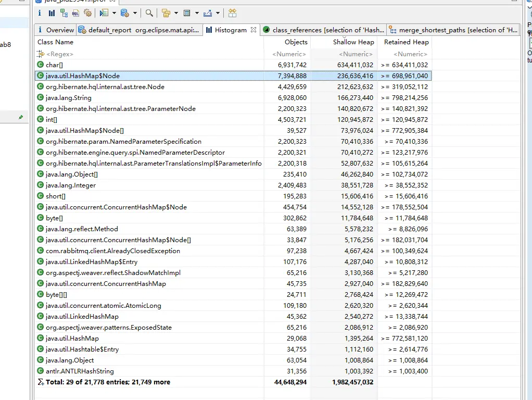Viewport: 532px width, 400px height.
Task: Select the java.util.HashMap$Node class row
Action: tap(233, 76)
